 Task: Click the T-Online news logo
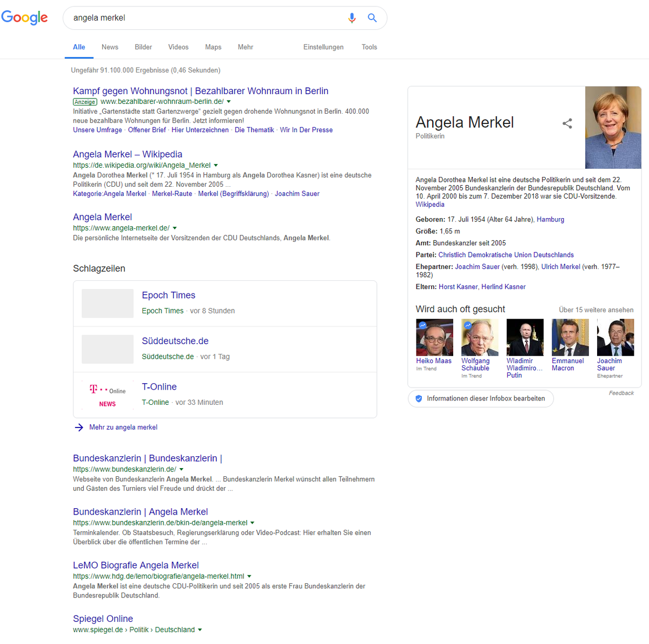coord(108,395)
